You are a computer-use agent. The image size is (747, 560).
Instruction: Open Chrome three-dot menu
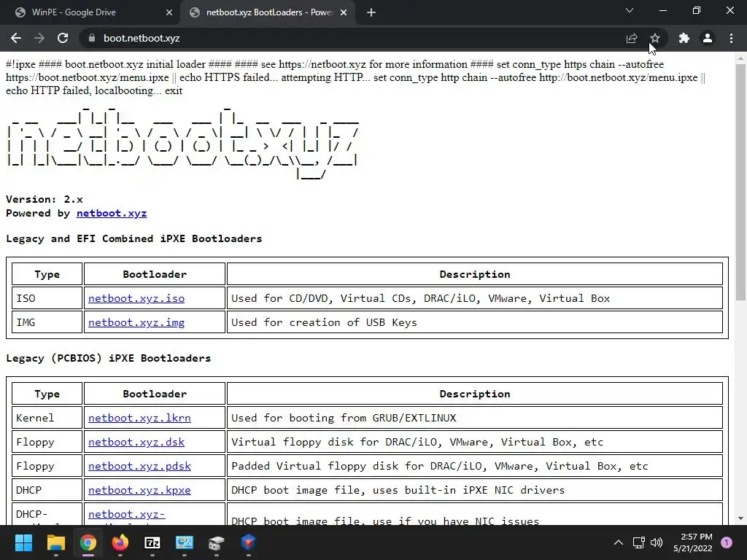(x=731, y=38)
